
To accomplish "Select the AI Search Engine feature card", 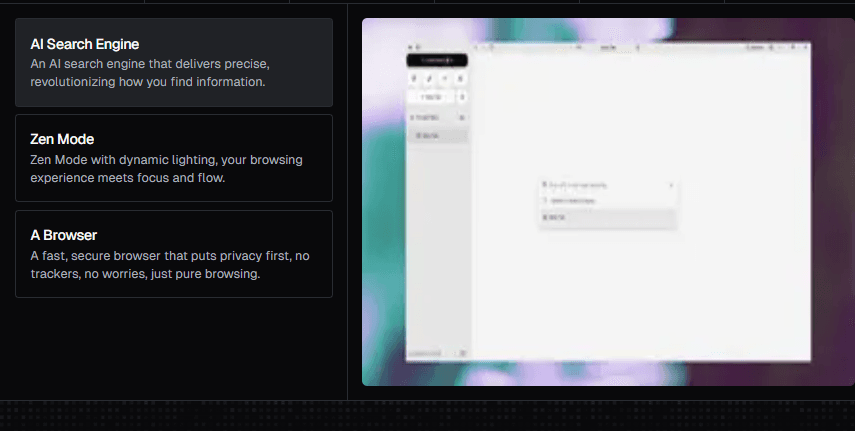I will point(173,62).
